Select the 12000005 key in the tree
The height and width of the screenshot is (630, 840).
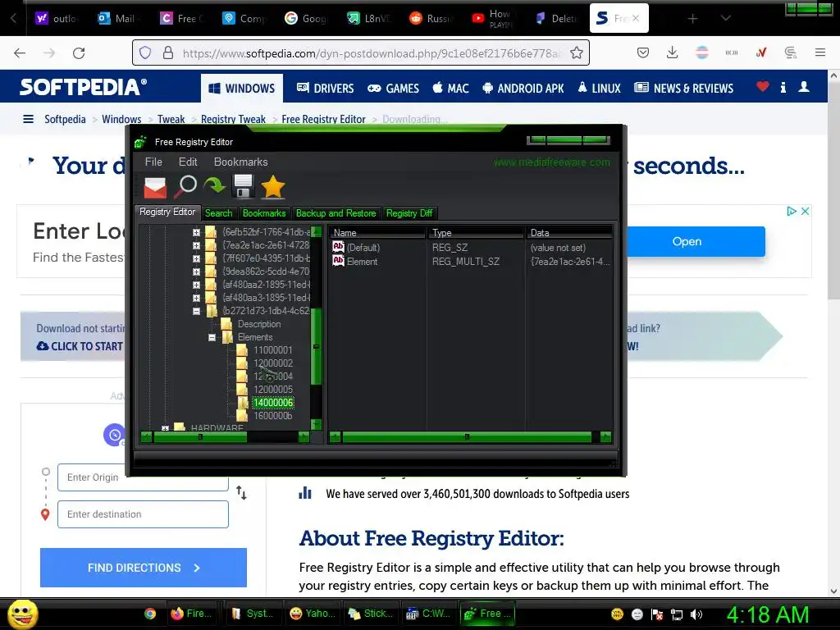point(272,390)
